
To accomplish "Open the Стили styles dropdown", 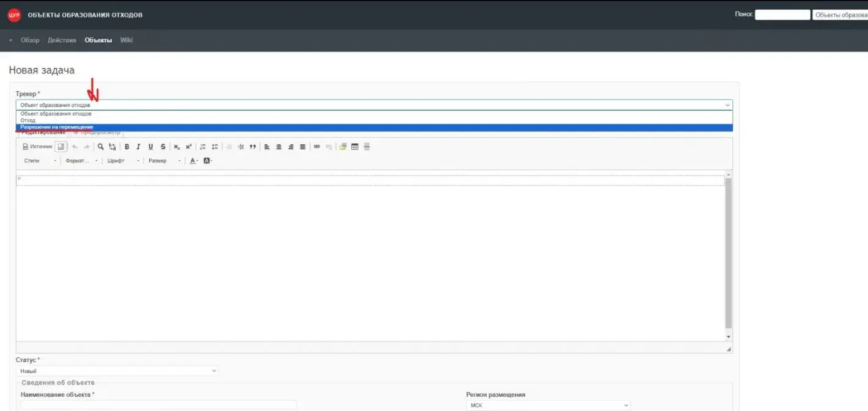I will pyautogui.click(x=40, y=161).
